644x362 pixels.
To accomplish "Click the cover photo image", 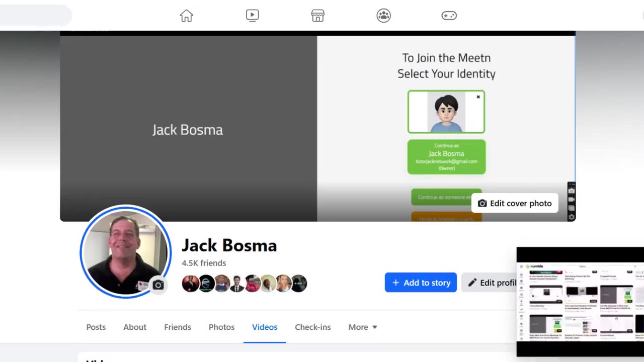I will click(317, 126).
